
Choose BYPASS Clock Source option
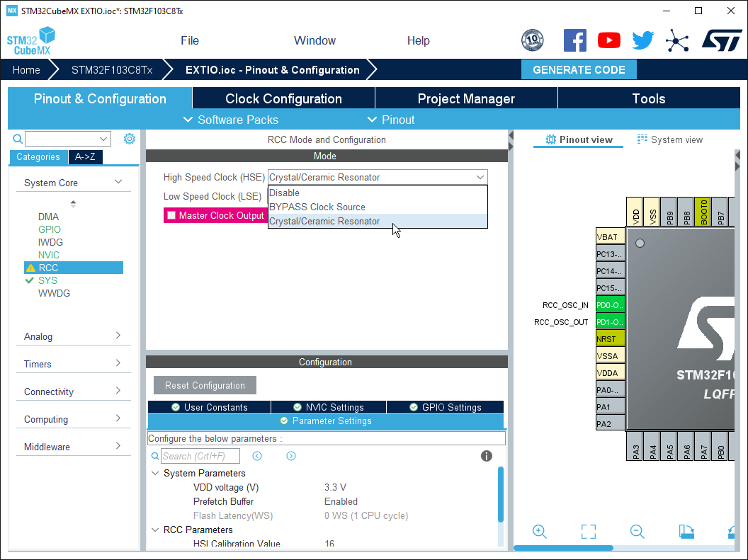378,207
